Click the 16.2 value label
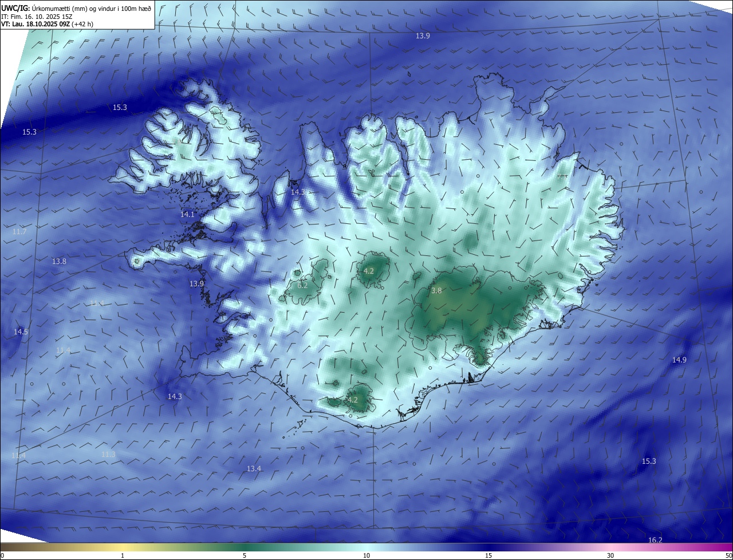733x560 pixels. [655, 540]
